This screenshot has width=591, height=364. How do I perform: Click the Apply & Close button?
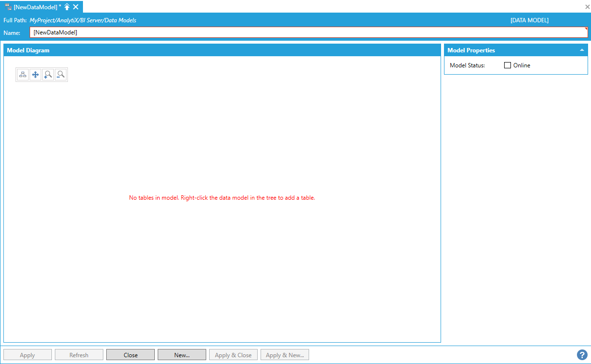tap(233, 355)
